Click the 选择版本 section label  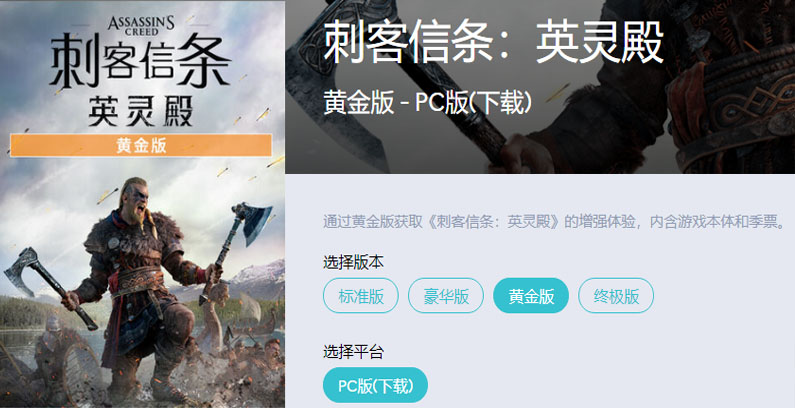(x=353, y=262)
